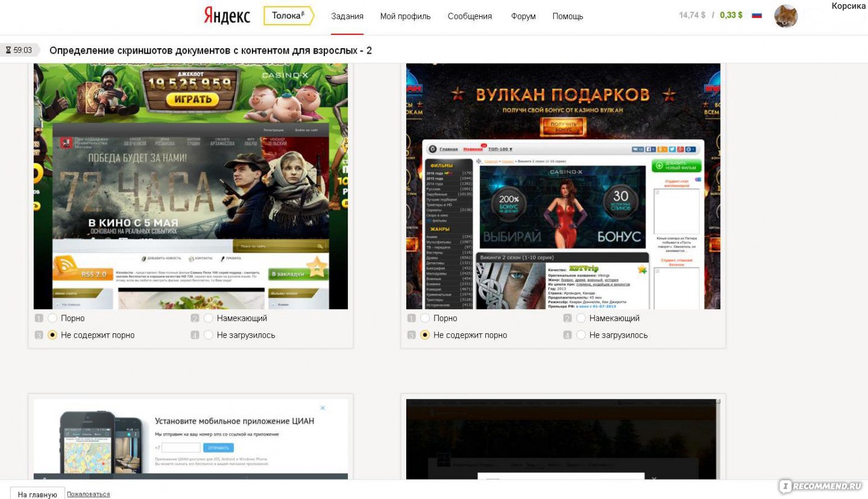Select Намекающий for the 72 часа screenshot
Image resolution: width=868 pixels, height=499 pixels.
pyautogui.click(x=209, y=318)
